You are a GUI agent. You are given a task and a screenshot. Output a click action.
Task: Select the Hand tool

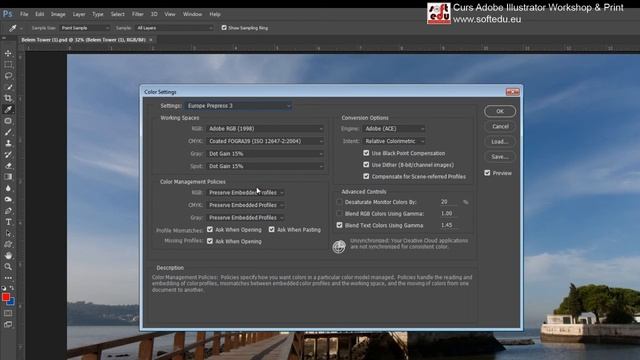pos(8,256)
